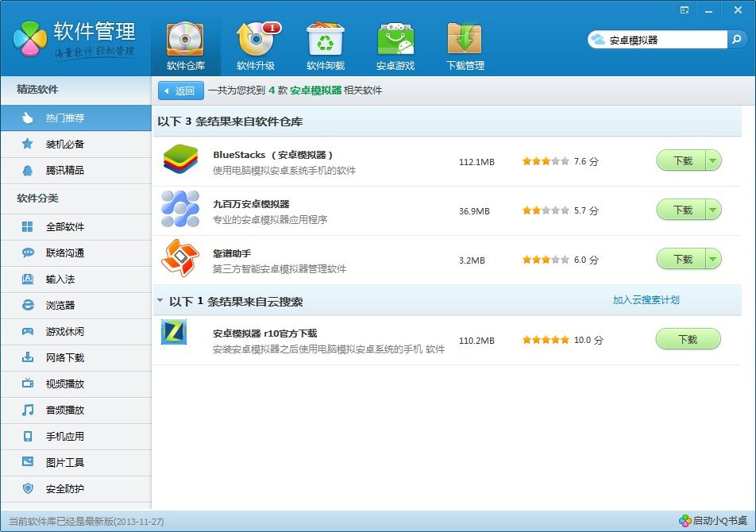The image size is (756, 532).
Task: Click the 当前软件库已经是最新版 status text
Action: 87,522
